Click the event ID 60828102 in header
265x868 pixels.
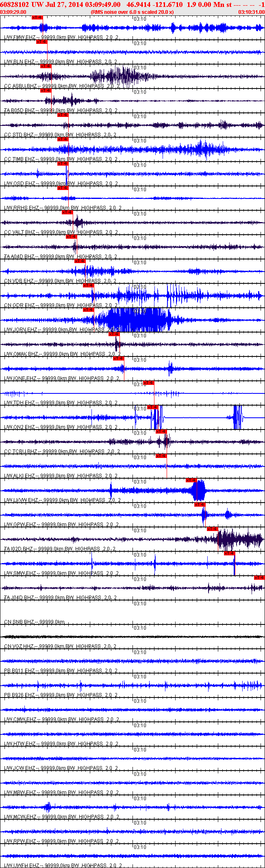coord(15,4)
